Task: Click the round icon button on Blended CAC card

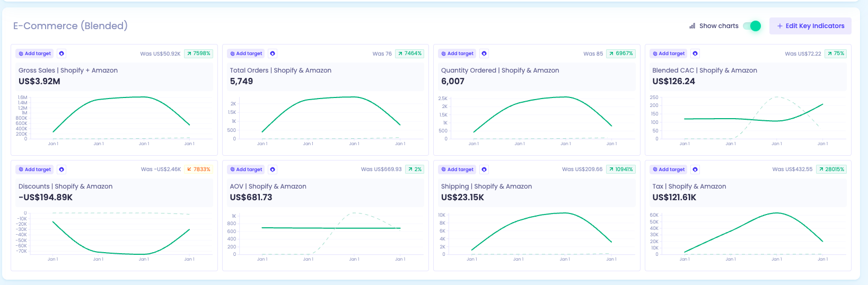Action: (695, 54)
